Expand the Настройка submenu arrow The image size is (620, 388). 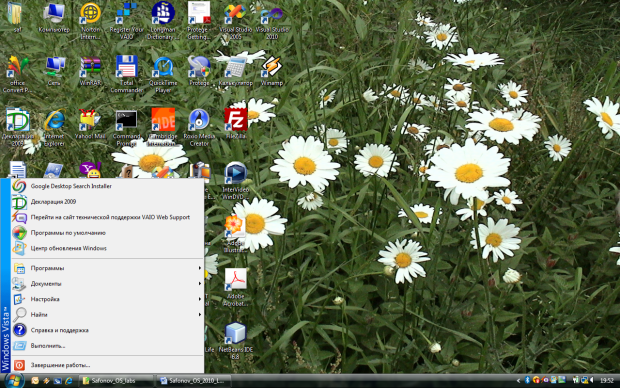[x=200, y=299]
